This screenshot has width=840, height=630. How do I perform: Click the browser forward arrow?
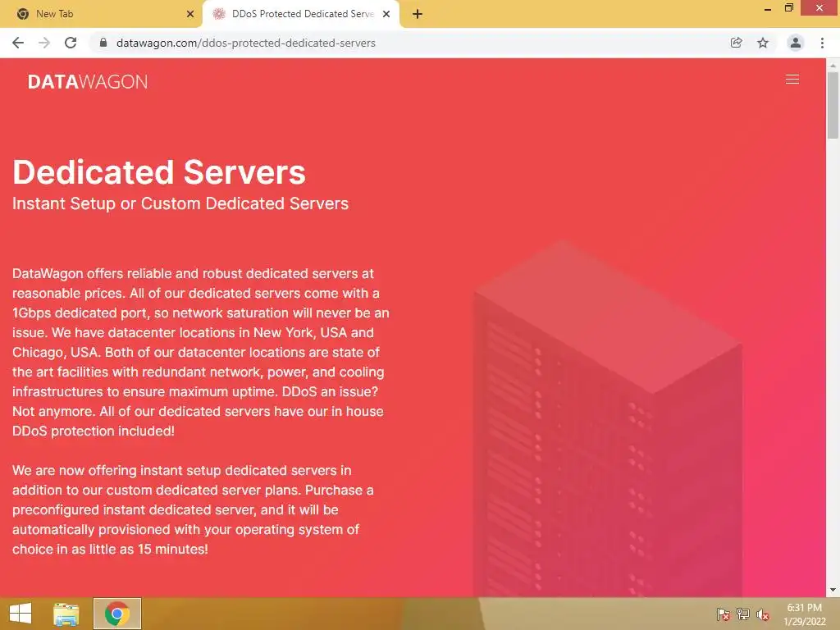(x=44, y=43)
